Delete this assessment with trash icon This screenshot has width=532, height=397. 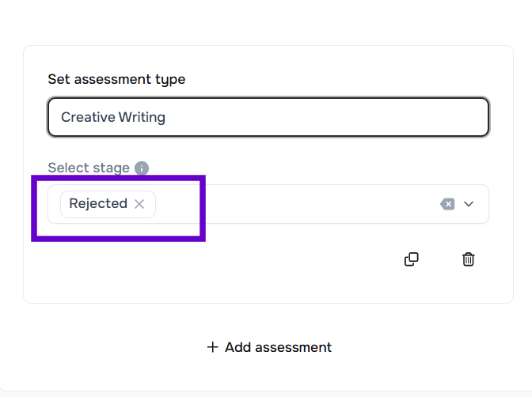469,259
